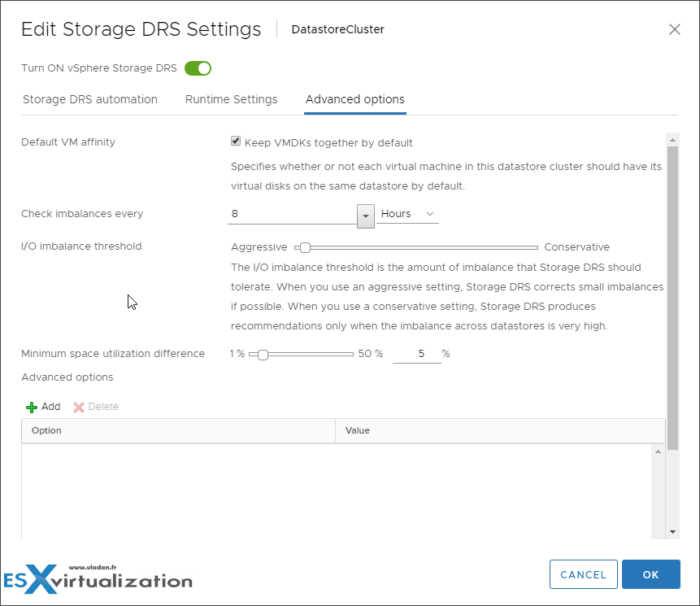700x606 pixels.
Task: Click the ESX Virtualization logo
Action: [96, 579]
